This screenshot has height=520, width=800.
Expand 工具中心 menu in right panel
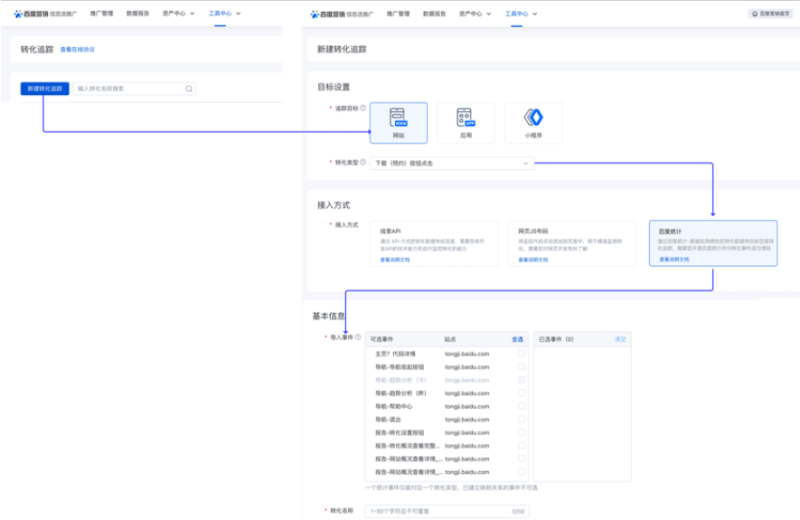521,14
